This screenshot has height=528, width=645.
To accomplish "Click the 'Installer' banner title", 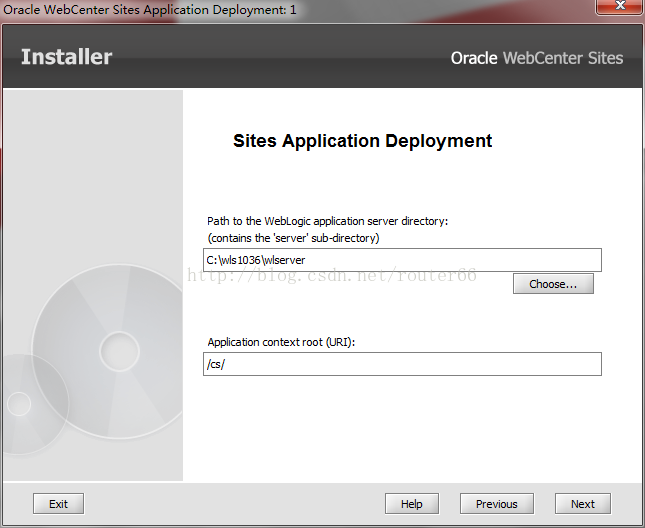I will (x=66, y=57).
